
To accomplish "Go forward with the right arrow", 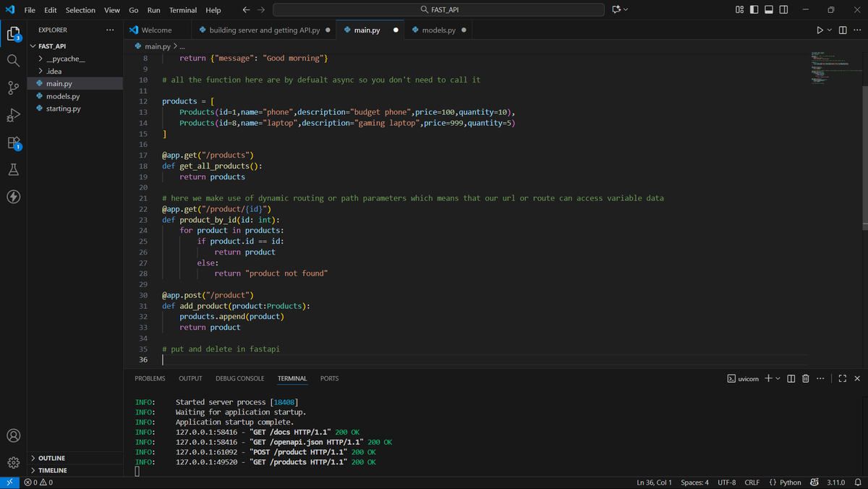I will click(261, 10).
